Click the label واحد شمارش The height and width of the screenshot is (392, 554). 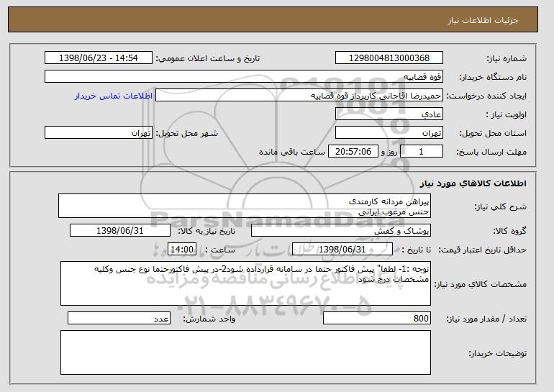(209, 319)
